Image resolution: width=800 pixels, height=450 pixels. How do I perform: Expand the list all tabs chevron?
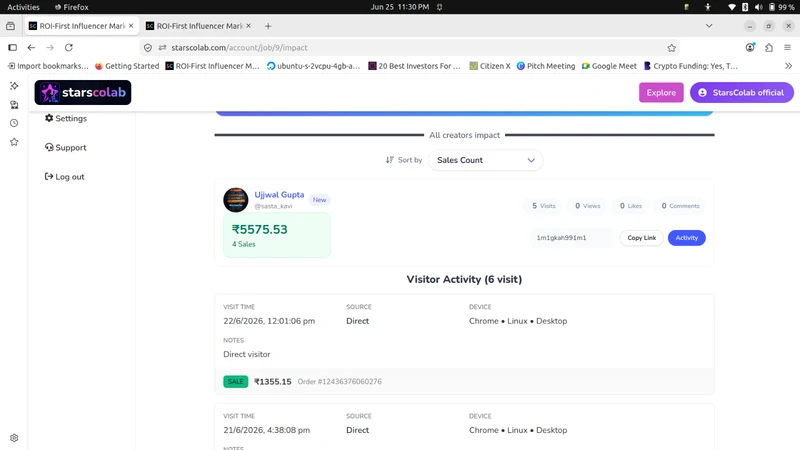click(x=709, y=26)
